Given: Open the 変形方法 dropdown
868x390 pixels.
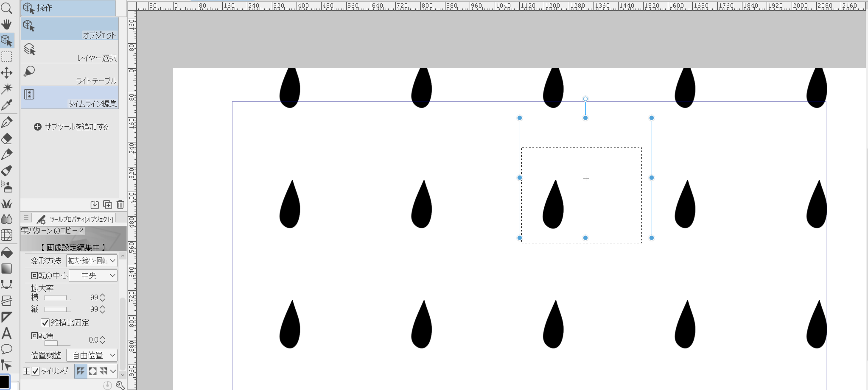Looking at the screenshot, I should pyautogui.click(x=92, y=261).
